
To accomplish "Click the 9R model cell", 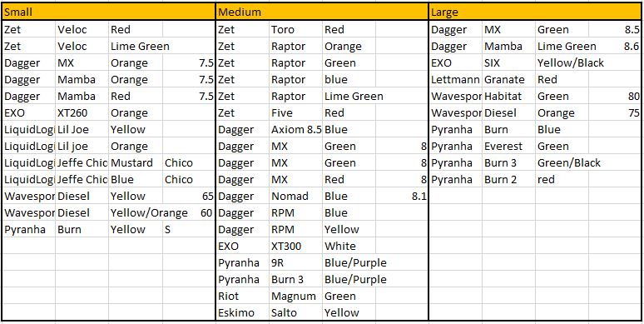I will [295, 262].
